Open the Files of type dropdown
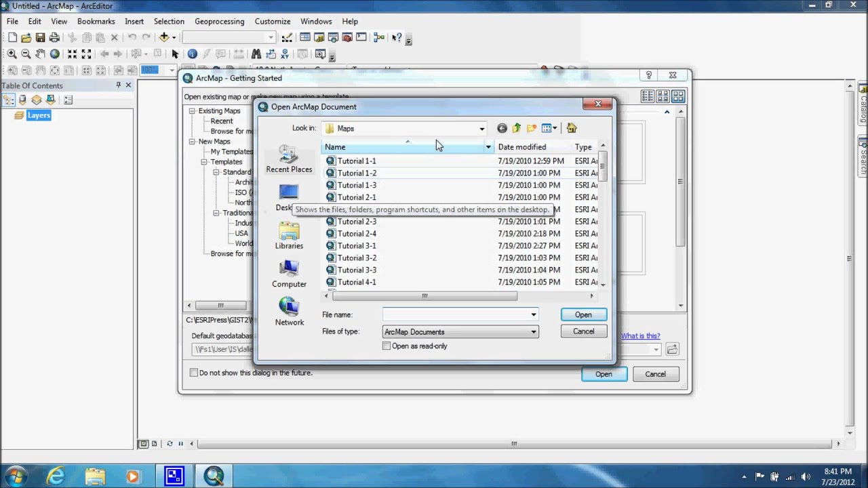 [534, 331]
